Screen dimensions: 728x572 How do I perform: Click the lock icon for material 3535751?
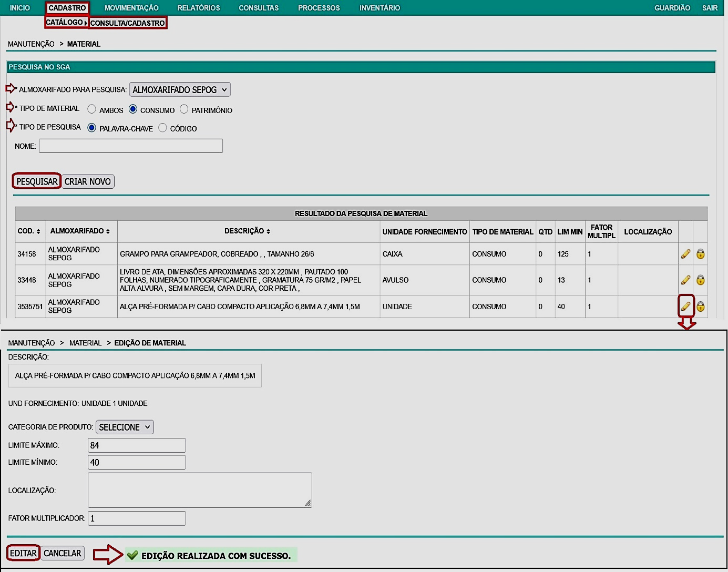[700, 307]
